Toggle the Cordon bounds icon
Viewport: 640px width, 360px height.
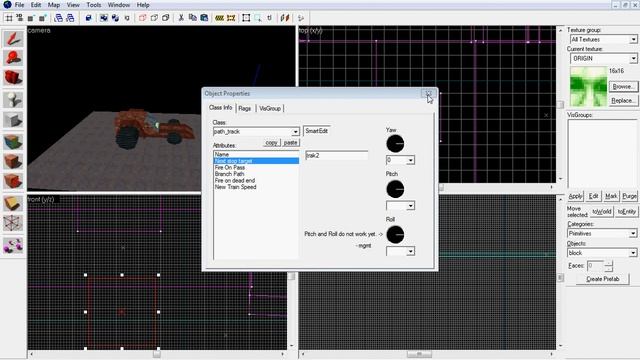220,18
